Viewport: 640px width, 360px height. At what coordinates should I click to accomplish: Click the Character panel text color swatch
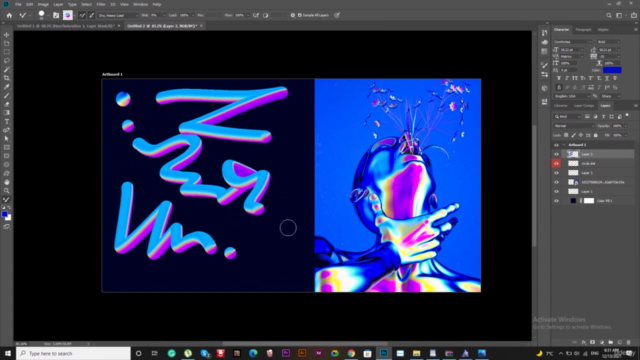(612, 70)
